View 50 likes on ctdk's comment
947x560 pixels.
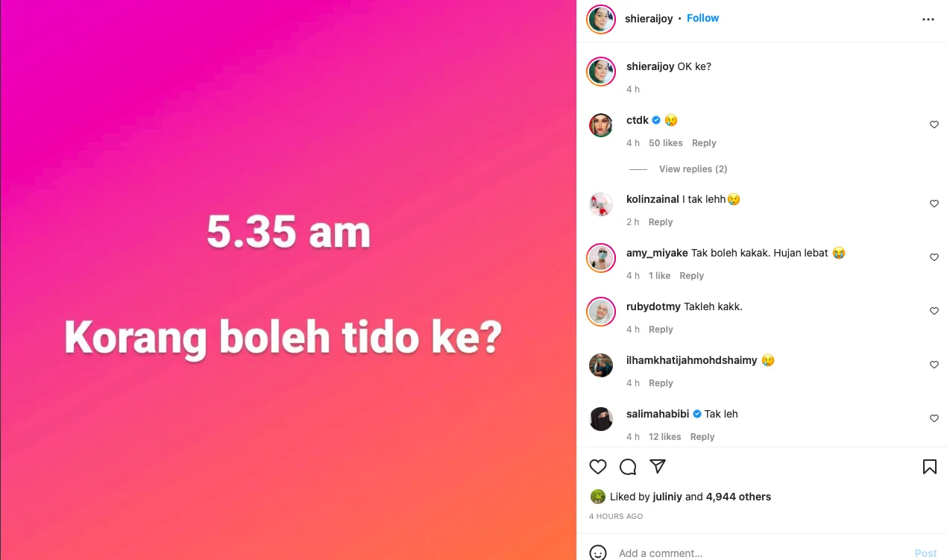tap(665, 143)
